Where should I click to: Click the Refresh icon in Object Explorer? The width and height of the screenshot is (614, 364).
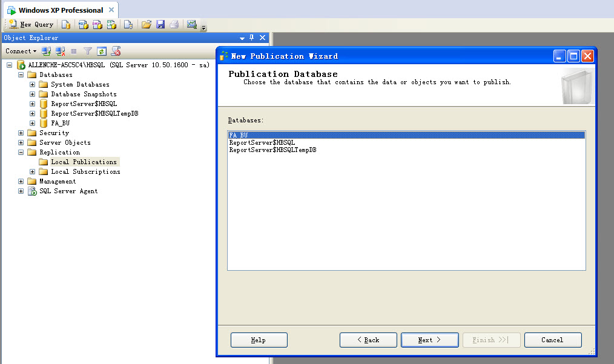coord(102,51)
